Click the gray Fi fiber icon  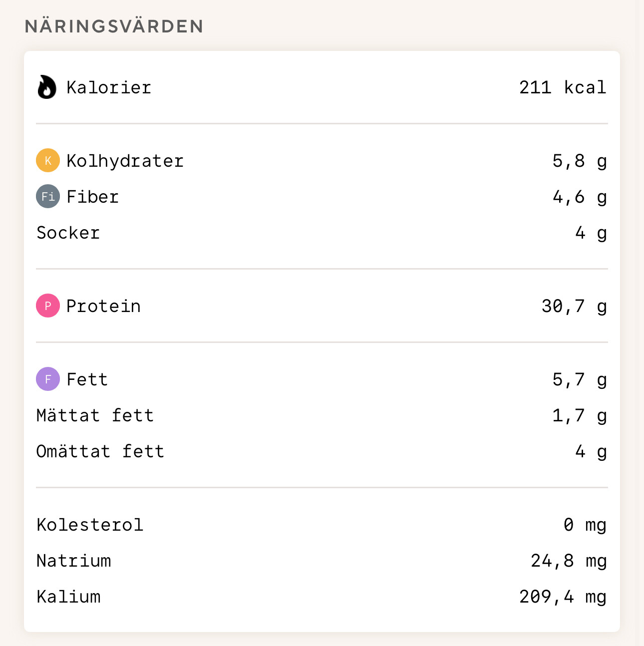coord(48,196)
